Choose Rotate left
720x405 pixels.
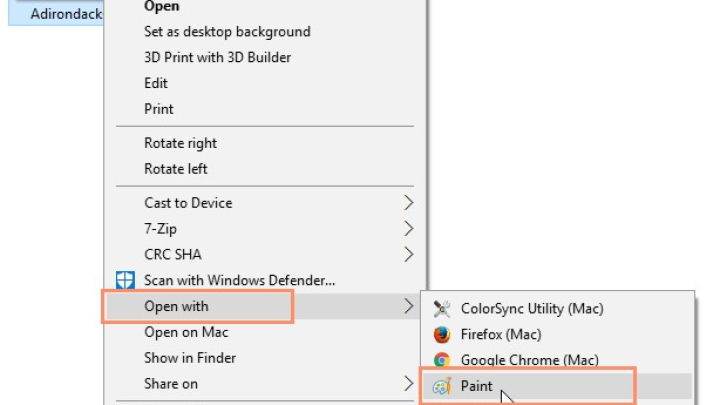tap(176, 169)
